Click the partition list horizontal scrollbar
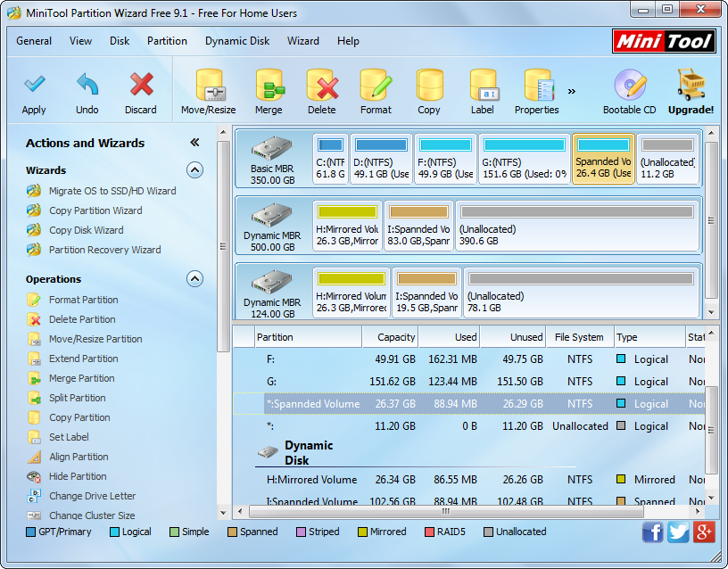This screenshot has height=569, width=728. pyautogui.click(x=446, y=511)
